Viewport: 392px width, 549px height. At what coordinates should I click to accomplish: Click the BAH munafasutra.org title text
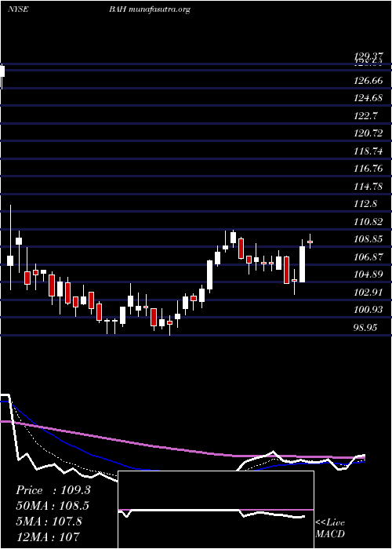coord(150,9)
